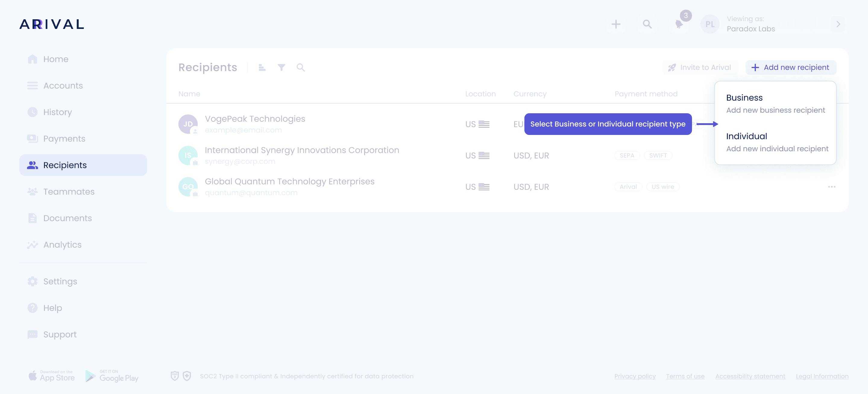
Task: Open Privacy policy link
Action: pyautogui.click(x=635, y=377)
